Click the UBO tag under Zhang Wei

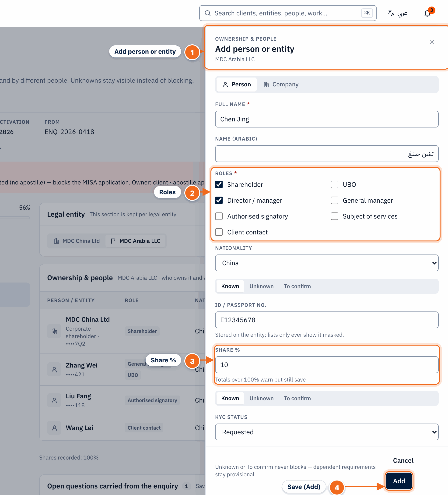[133, 375]
